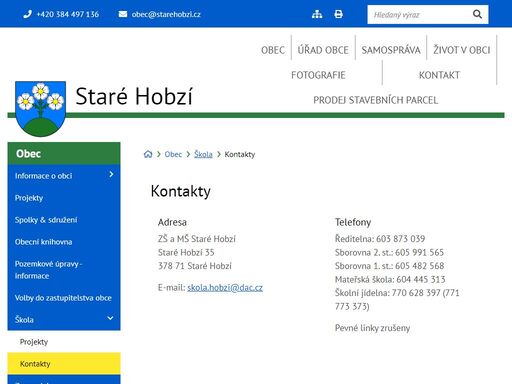Screen dimensions: 512x384
Task: Open Projekty under Škola submenu
Action: point(34,342)
